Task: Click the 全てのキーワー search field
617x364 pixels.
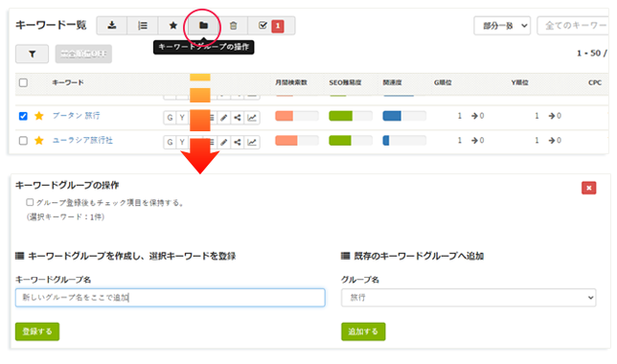Action: [x=573, y=26]
